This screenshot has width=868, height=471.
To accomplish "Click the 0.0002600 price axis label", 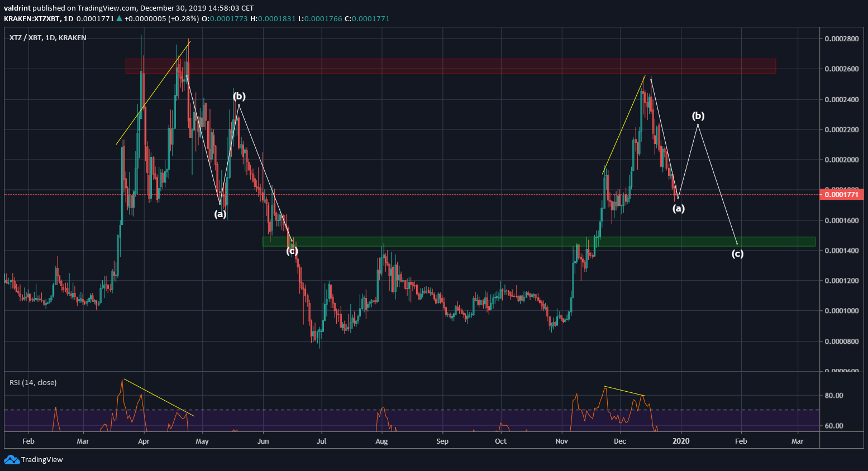I will (x=842, y=69).
